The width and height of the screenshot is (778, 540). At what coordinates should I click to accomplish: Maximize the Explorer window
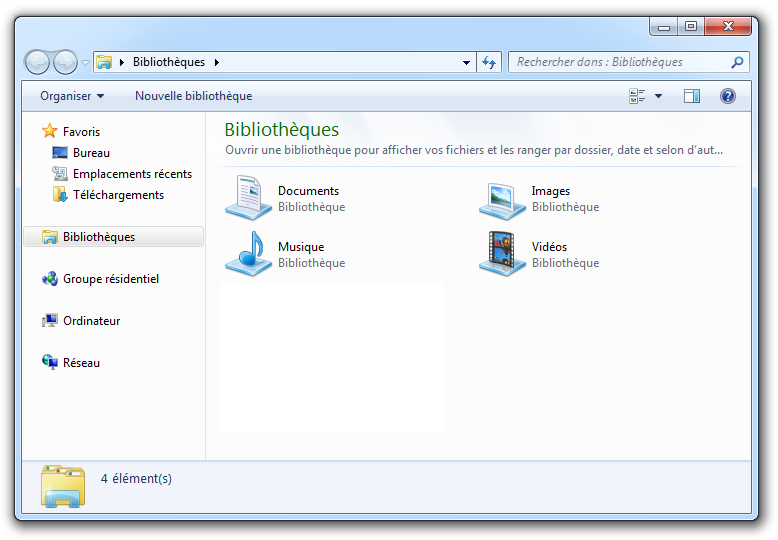coord(691,26)
